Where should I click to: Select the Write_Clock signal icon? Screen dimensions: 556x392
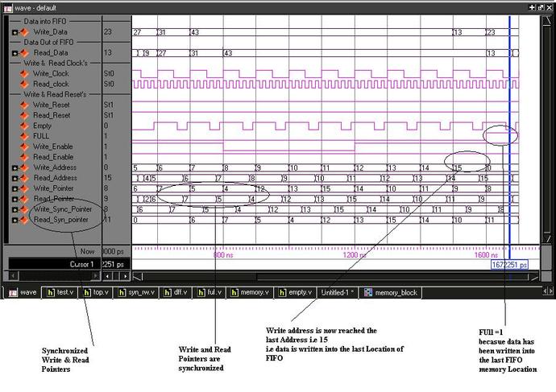[24, 74]
